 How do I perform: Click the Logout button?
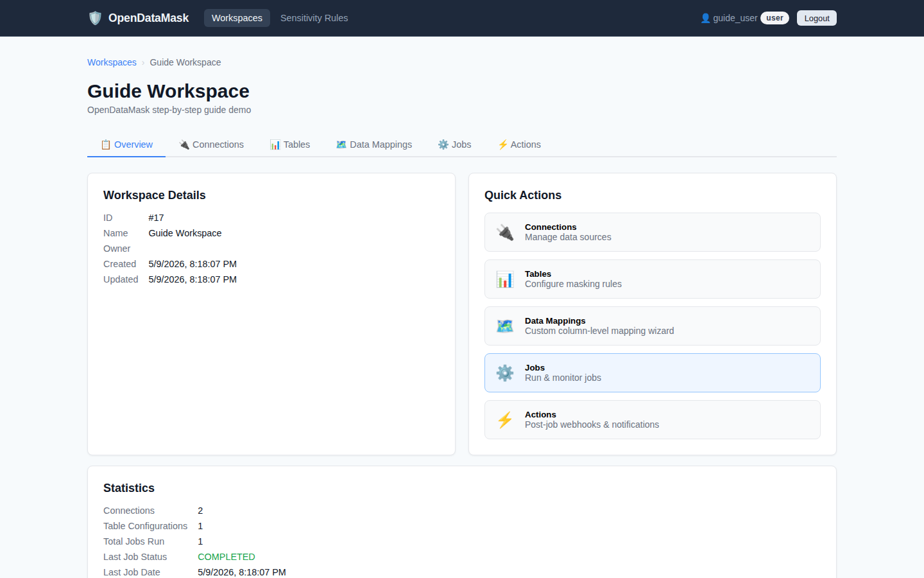pyautogui.click(x=817, y=18)
